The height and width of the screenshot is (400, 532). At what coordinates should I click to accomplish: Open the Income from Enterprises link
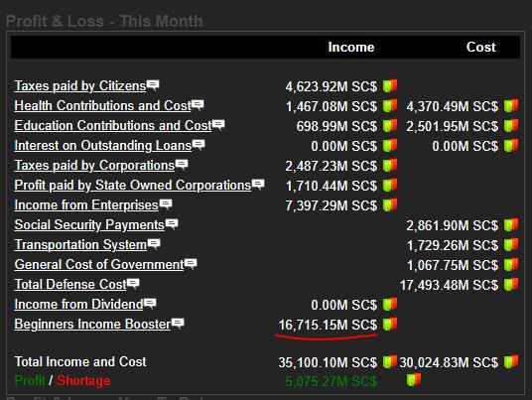coord(86,204)
